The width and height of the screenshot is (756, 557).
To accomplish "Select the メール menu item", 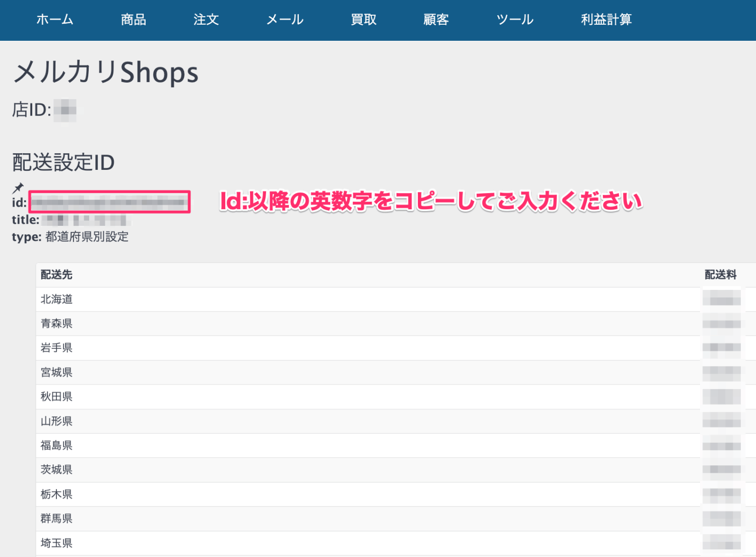I will (x=285, y=20).
